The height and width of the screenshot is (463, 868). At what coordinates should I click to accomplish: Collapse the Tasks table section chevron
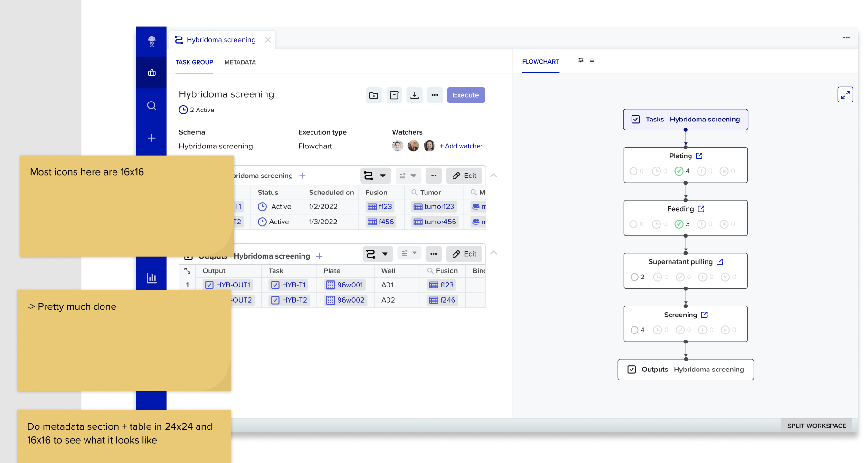pos(493,176)
